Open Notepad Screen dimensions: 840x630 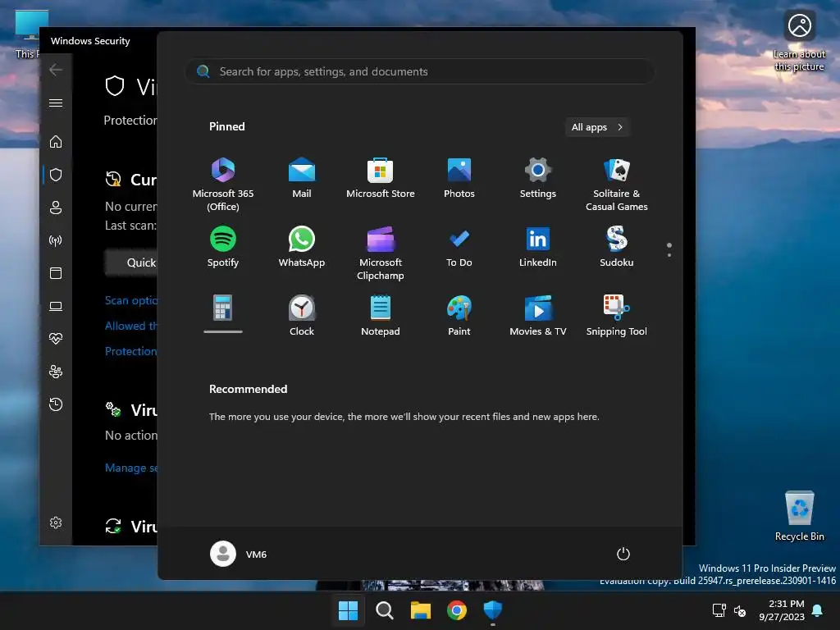(x=381, y=316)
